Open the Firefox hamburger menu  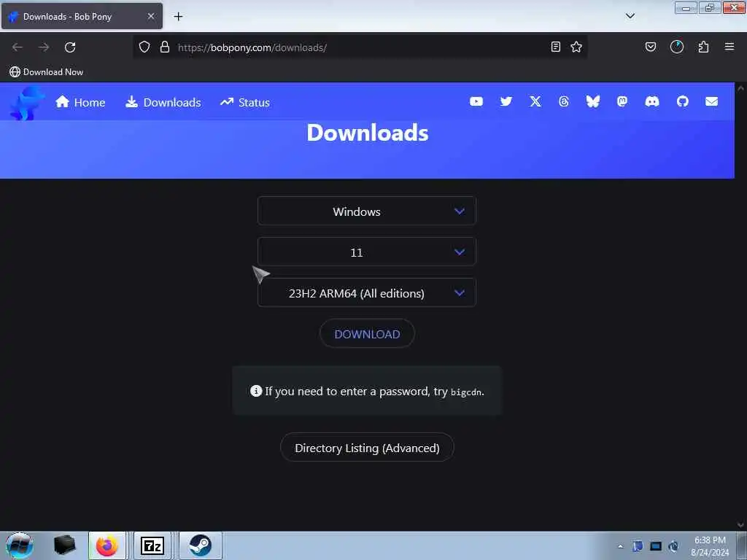(x=729, y=47)
